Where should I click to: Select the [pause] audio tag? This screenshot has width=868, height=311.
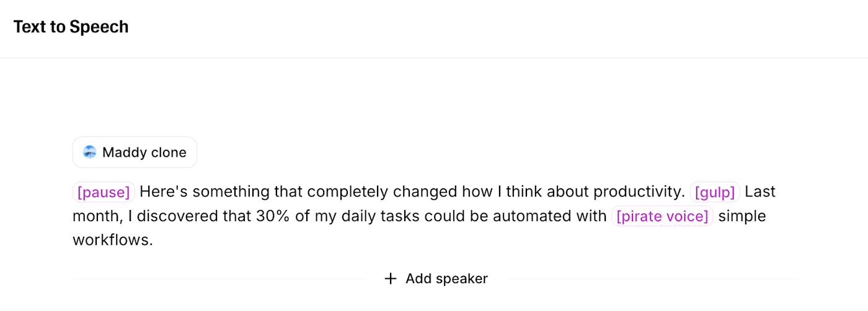pyautogui.click(x=104, y=192)
